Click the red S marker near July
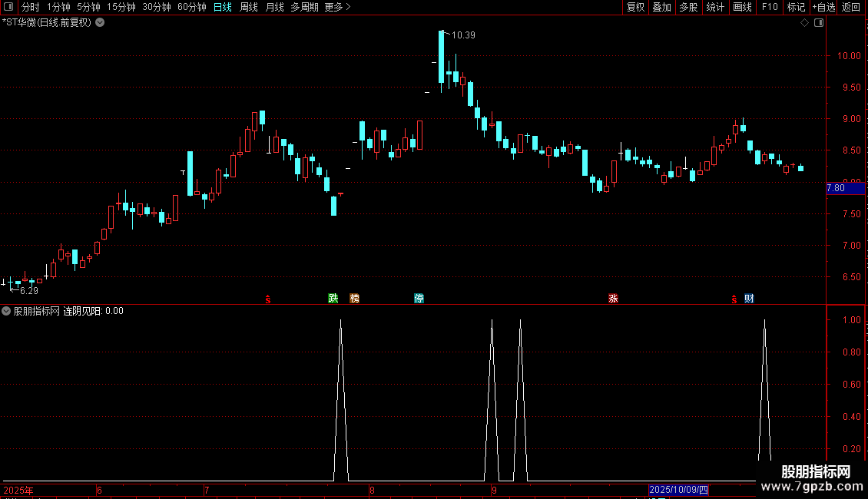Image resolution: width=868 pixels, height=499 pixels. [x=268, y=299]
